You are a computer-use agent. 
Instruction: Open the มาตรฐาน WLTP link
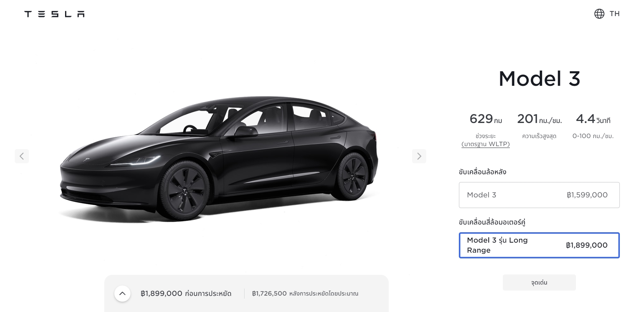coord(485,144)
